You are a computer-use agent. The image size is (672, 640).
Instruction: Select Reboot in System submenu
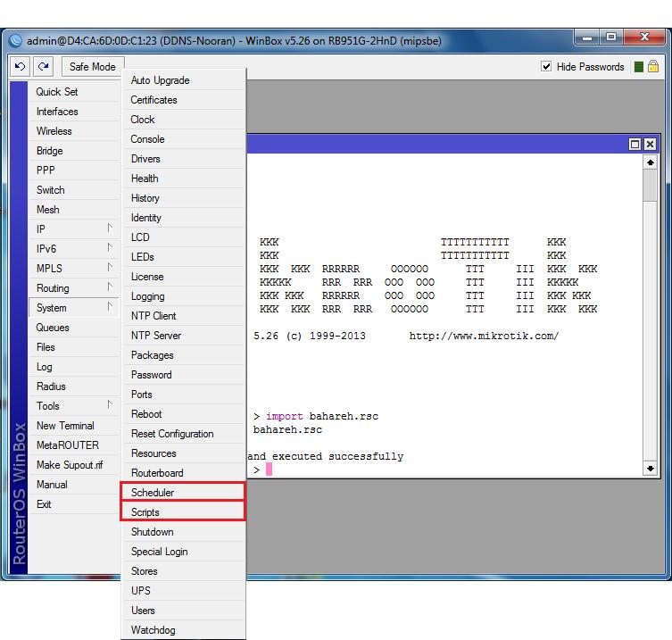click(x=184, y=414)
